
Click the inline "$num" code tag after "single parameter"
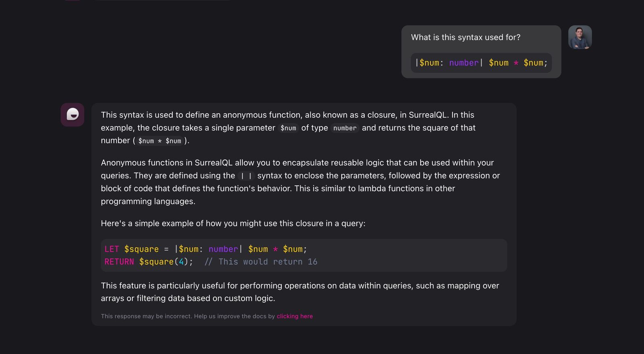pyautogui.click(x=288, y=128)
